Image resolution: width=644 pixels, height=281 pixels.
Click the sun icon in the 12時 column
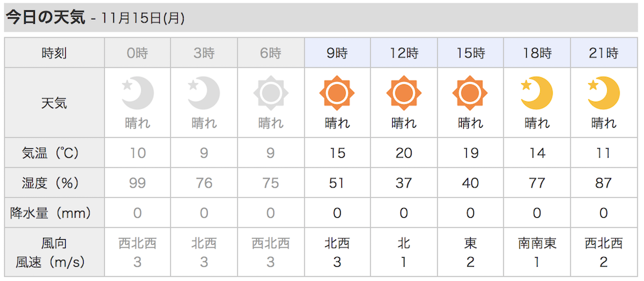click(404, 92)
